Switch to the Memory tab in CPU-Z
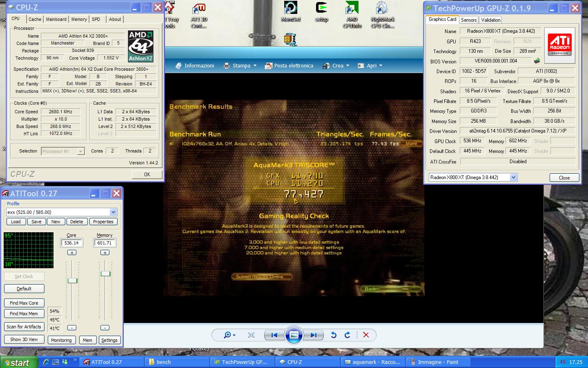 click(x=79, y=19)
